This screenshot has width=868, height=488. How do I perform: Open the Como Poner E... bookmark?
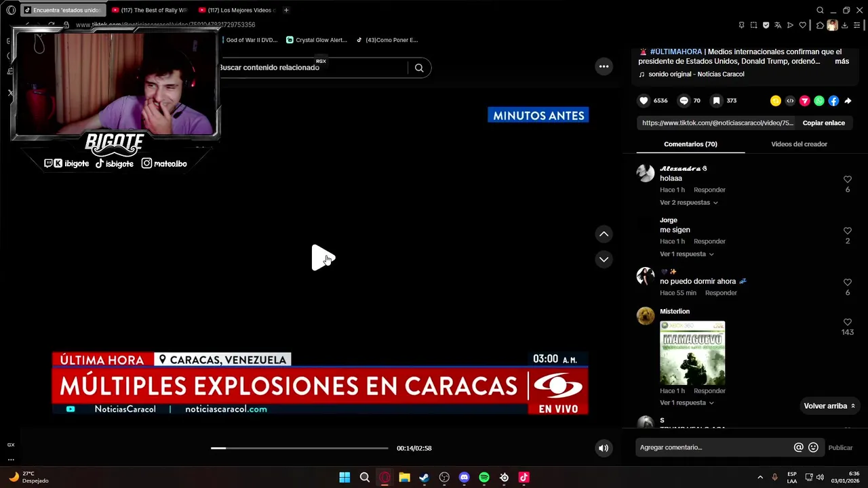[x=387, y=40]
